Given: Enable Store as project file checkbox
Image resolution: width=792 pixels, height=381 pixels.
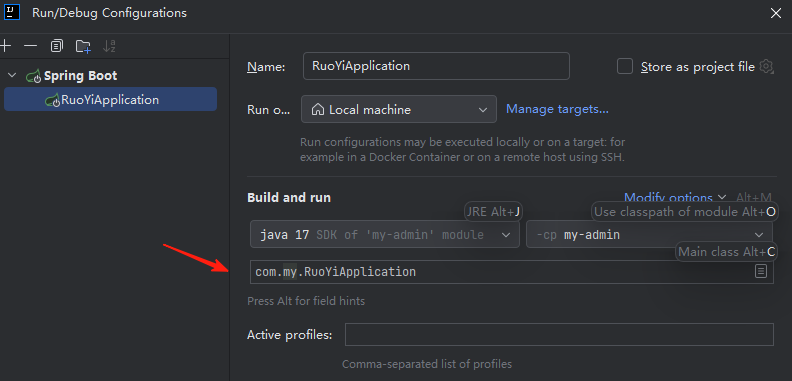Looking at the screenshot, I should point(625,66).
